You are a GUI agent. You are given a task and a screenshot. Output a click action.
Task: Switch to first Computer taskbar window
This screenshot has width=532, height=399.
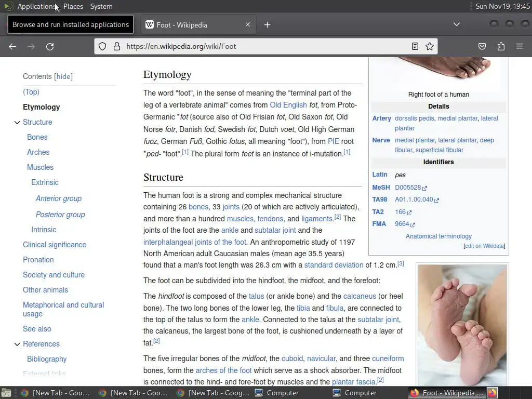click(277, 393)
